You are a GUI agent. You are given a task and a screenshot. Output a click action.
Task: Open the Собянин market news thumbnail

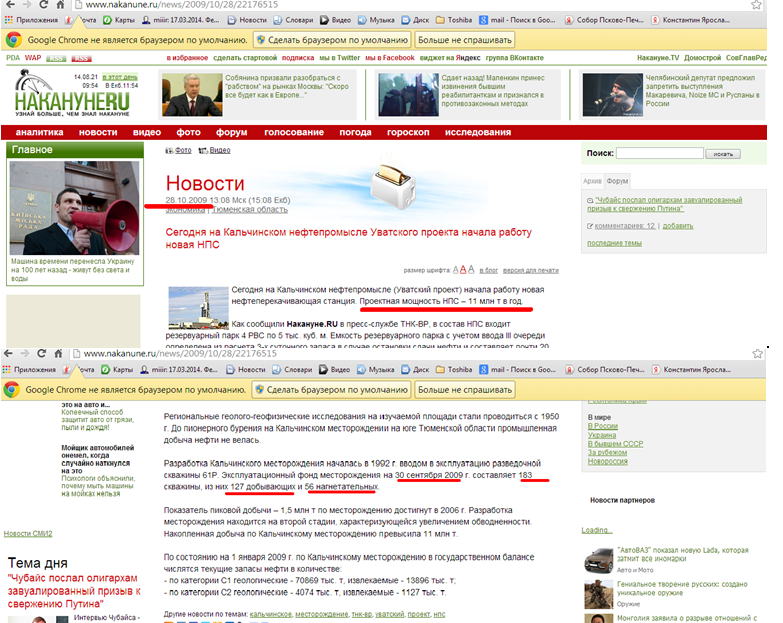192,95
